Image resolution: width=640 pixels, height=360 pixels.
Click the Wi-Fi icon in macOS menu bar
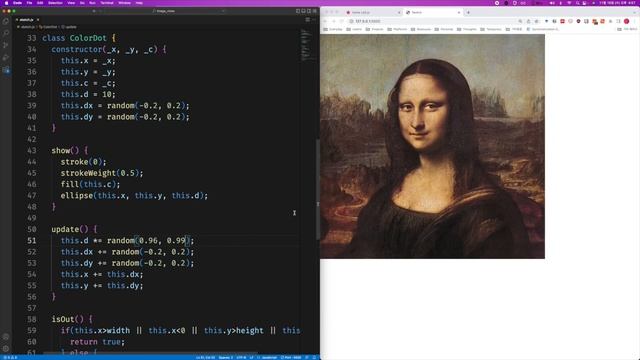click(569, 3)
